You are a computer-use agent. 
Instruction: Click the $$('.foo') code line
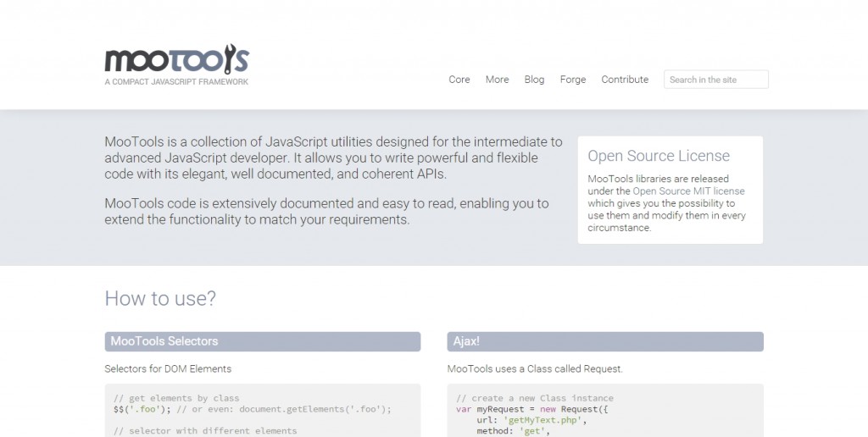pos(253,409)
